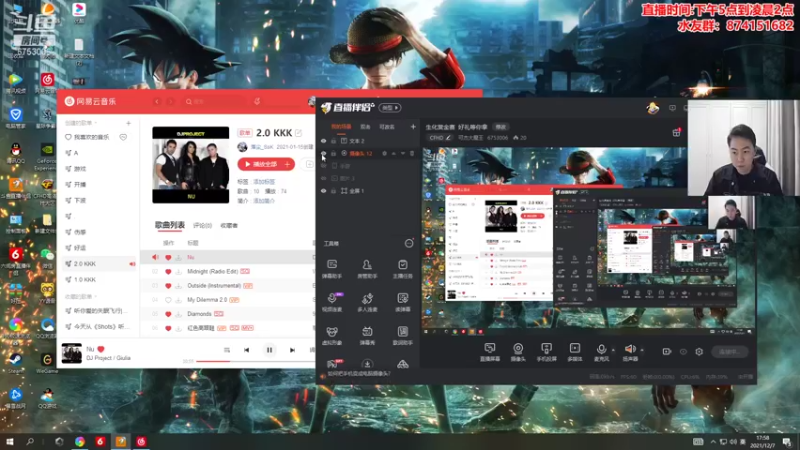Like the song My Dilemma 2.0

click(168, 300)
